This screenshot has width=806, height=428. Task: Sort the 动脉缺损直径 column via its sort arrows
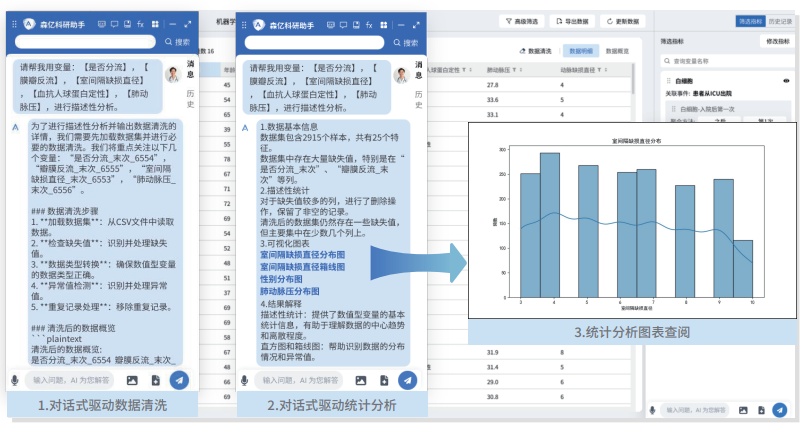pos(606,69)
